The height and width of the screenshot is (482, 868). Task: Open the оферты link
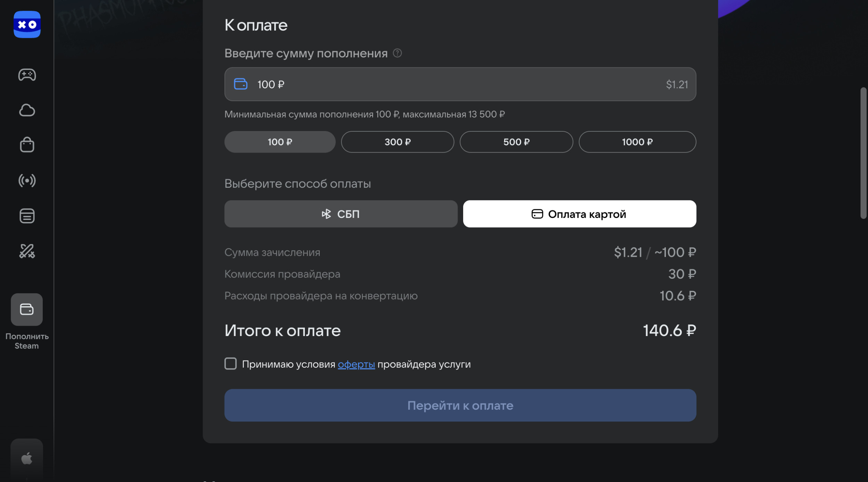[356, 364]
